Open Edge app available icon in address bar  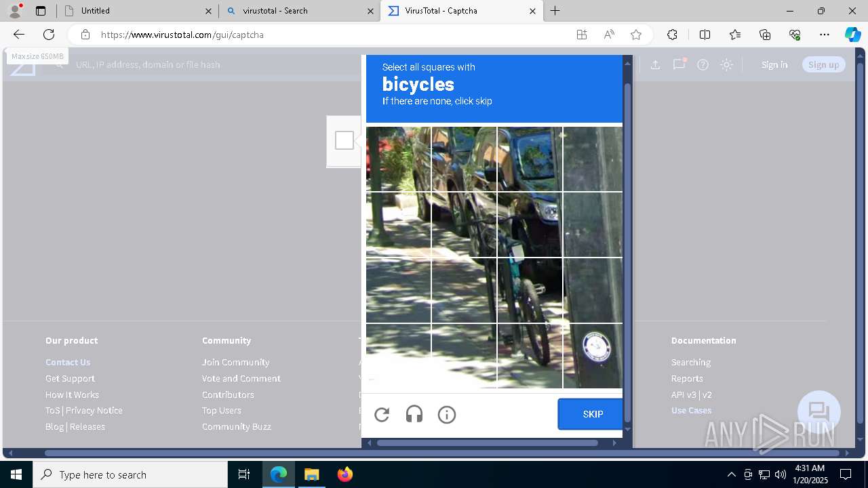click(582, 35)
